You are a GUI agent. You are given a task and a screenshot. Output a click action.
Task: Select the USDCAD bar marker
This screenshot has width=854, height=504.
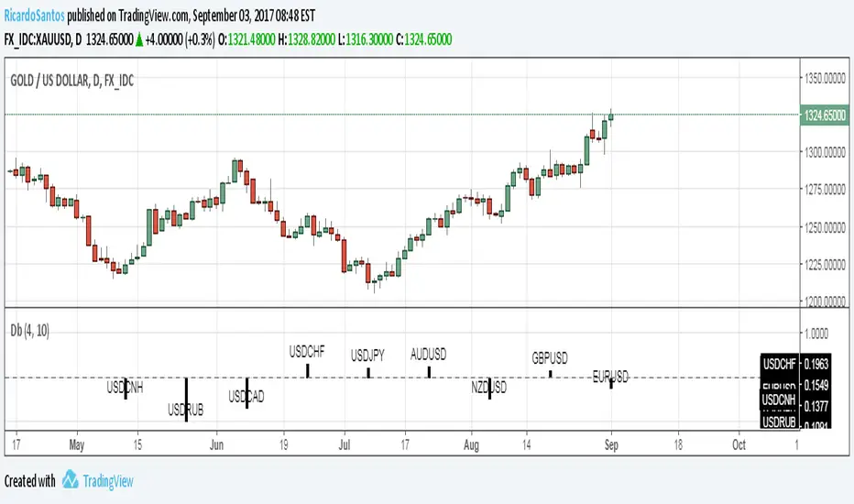click(247, 392)
